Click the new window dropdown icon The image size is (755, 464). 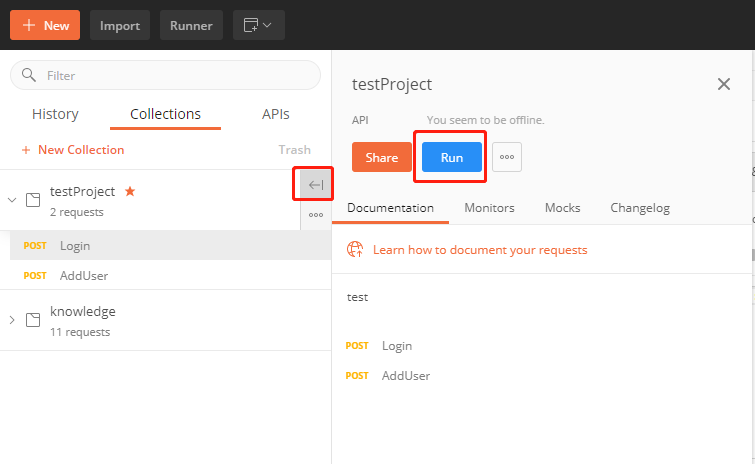(x=258, y=25)
